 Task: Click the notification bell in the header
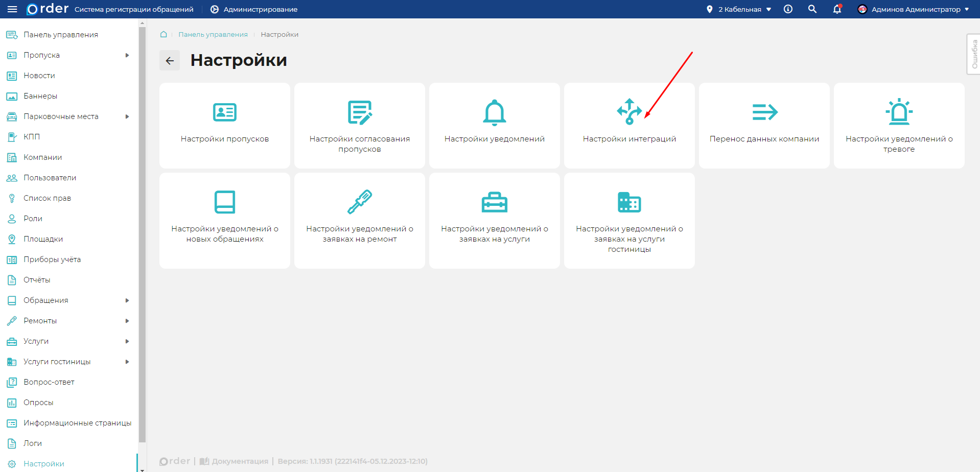pyautogui.click(x=837, y=9)
